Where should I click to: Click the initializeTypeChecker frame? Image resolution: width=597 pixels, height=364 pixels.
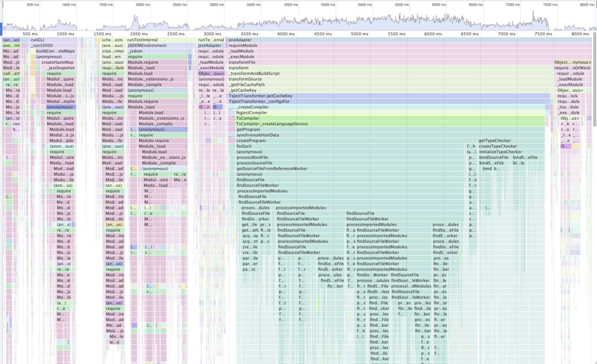512,152
